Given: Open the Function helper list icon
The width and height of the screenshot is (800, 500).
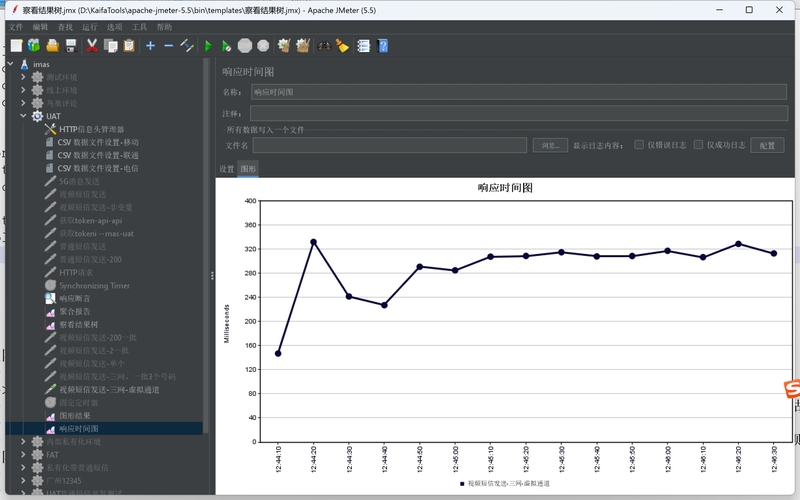Looking at the screenshot, I should [363, 46].
